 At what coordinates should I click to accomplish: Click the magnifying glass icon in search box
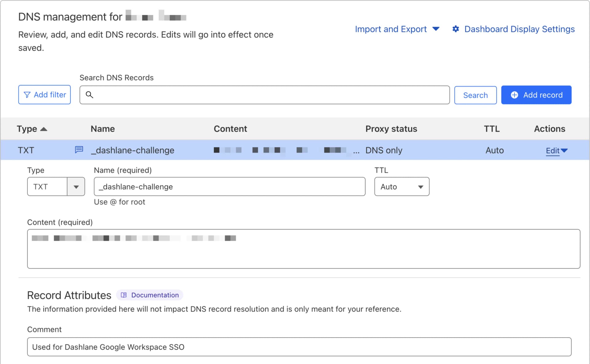[89, 95]
